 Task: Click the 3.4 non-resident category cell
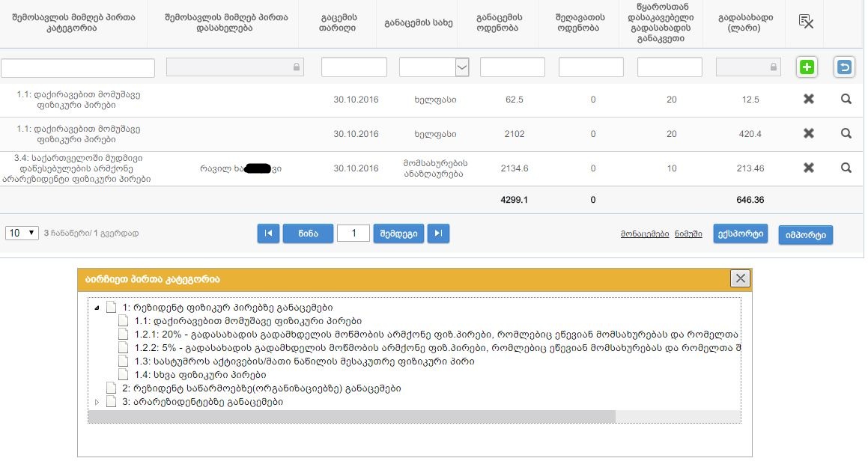(x=76, y=168)
